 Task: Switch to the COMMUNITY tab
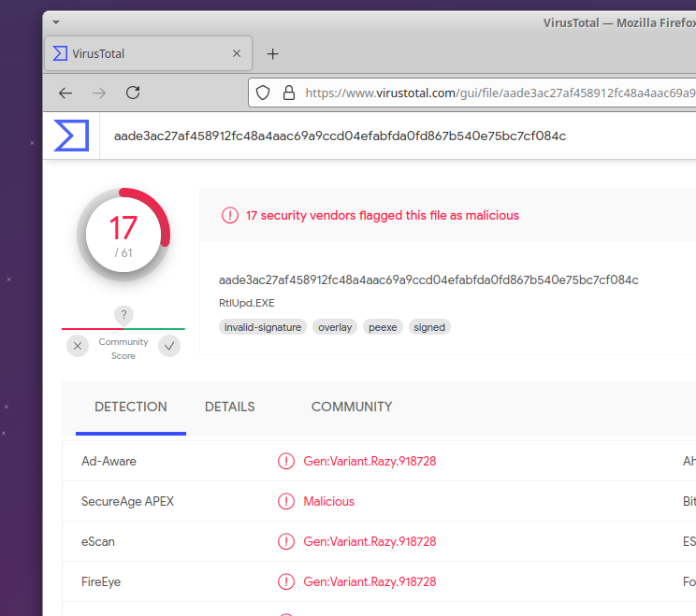(352, 407)
